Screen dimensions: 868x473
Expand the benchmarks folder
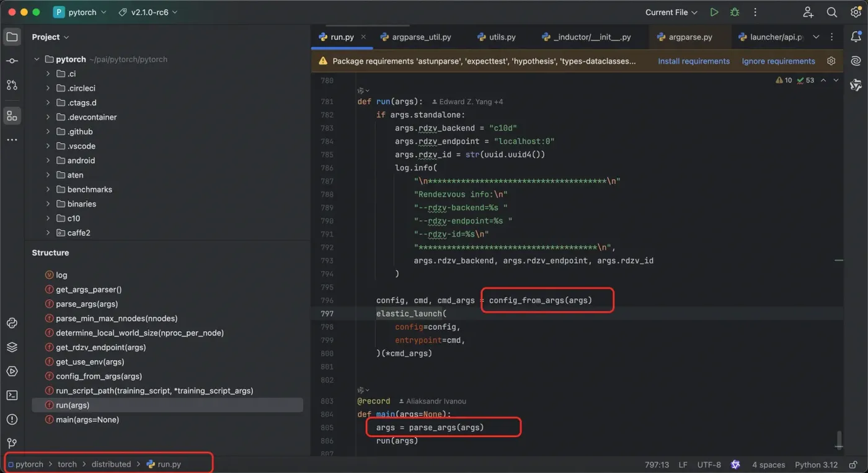48,189
